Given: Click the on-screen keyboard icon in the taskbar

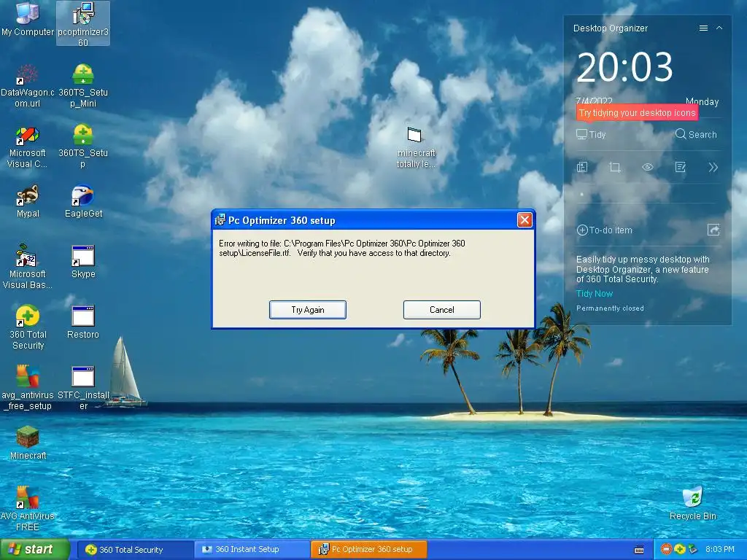Looking at the screenshot, I should (639, 550).
